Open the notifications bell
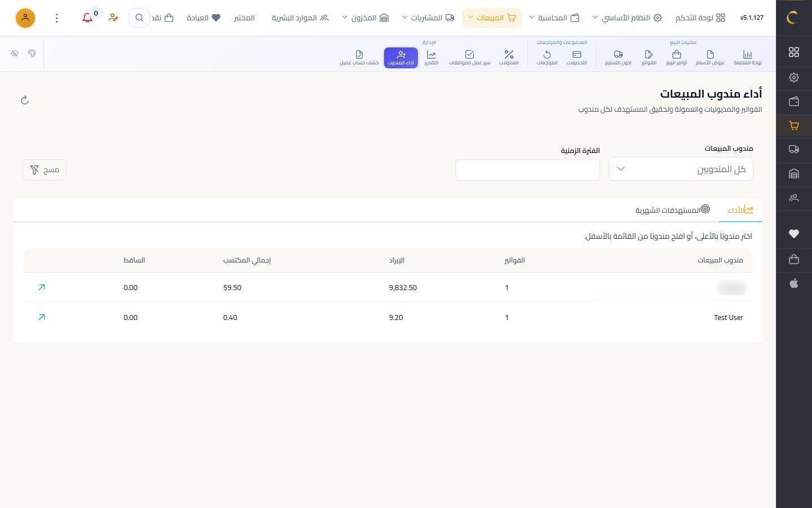This screenshot has height=508, width=812. coord(87,18)
